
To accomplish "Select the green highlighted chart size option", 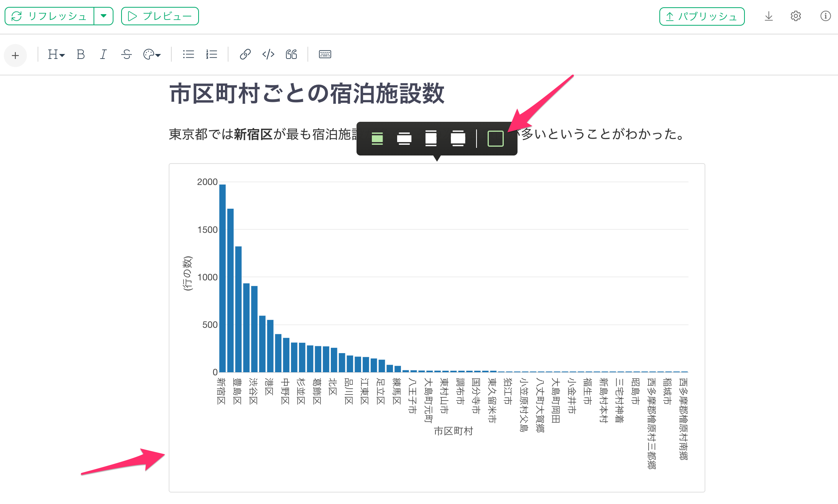I will (x=377, y=138).
